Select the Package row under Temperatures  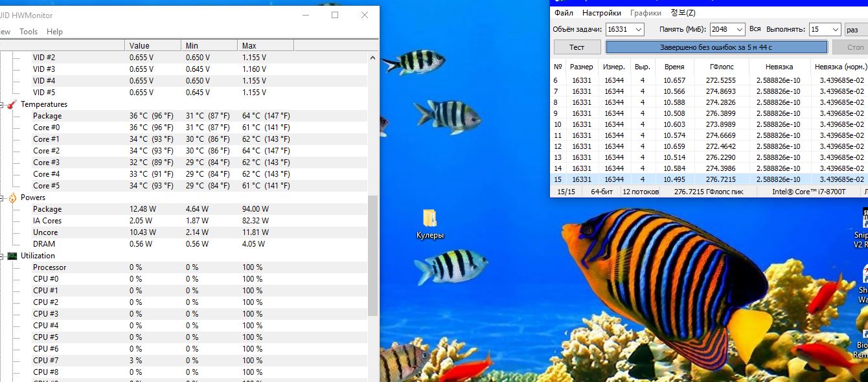click(x=183, y=116)
